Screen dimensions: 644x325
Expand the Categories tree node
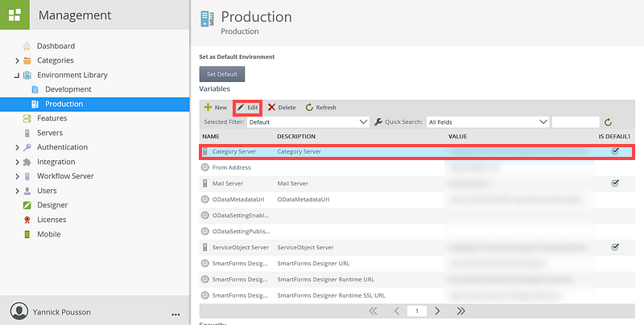tap(17, 60)
